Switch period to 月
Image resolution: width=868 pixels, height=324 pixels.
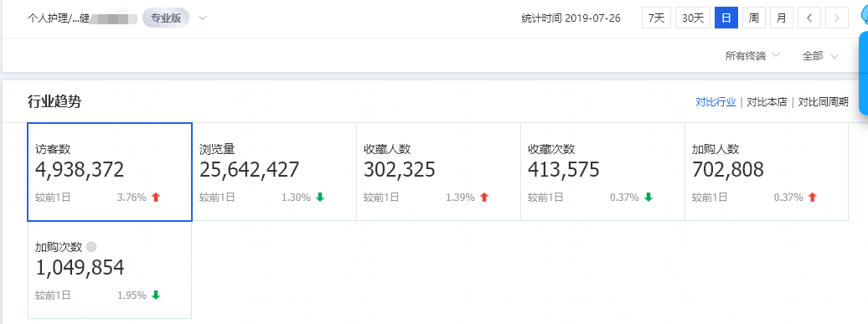pos(781,18)
